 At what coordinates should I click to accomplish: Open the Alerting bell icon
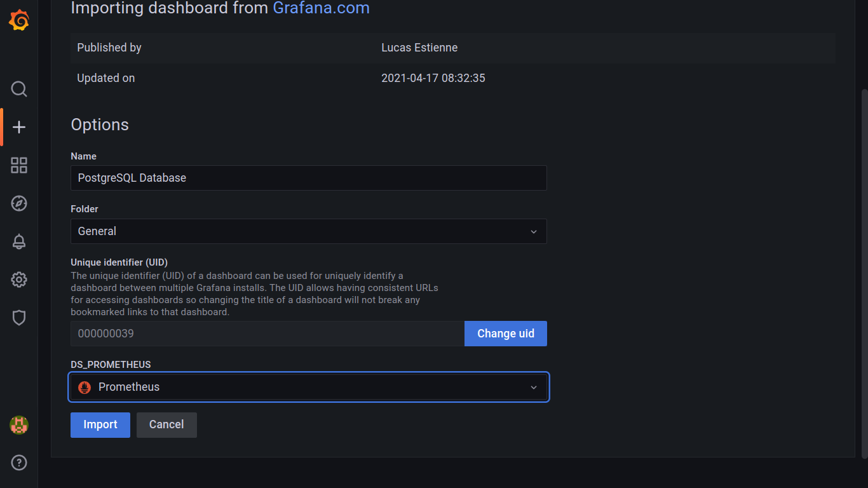coord(19,241)
